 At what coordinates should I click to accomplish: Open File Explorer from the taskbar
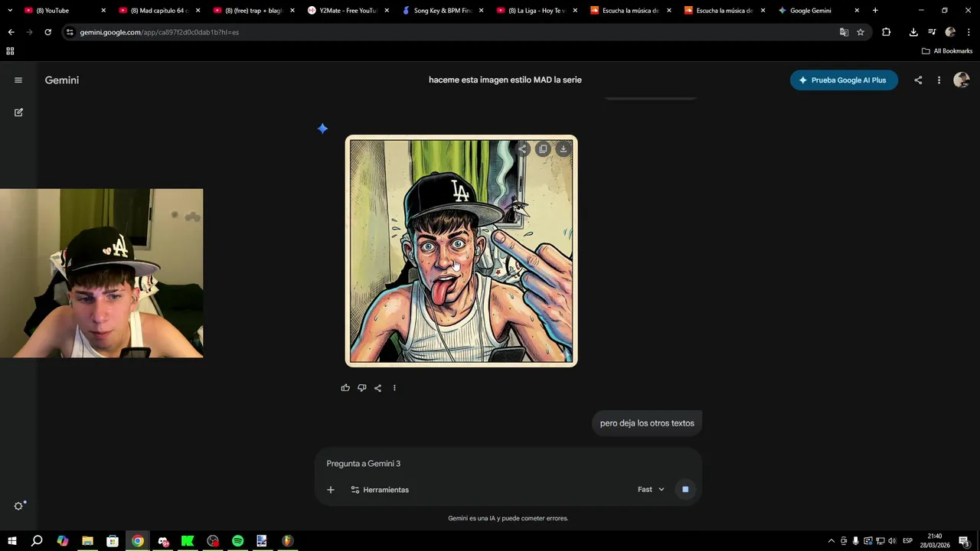coord(87,541)
